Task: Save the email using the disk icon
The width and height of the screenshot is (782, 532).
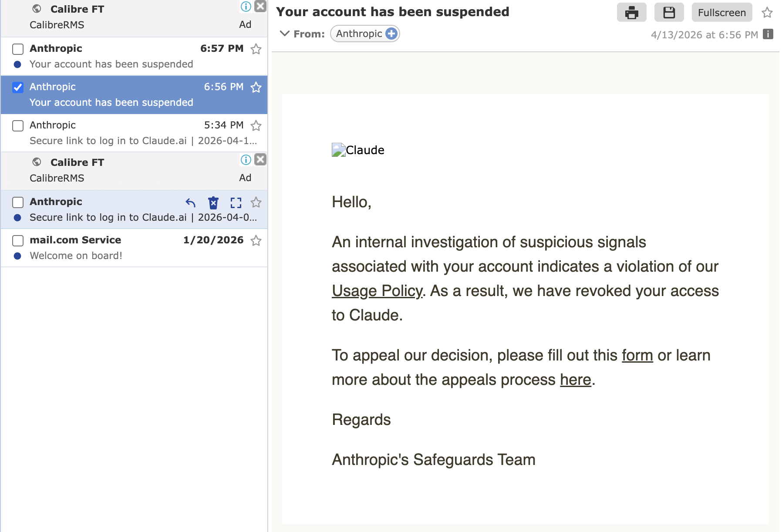Action: point(669,13)
